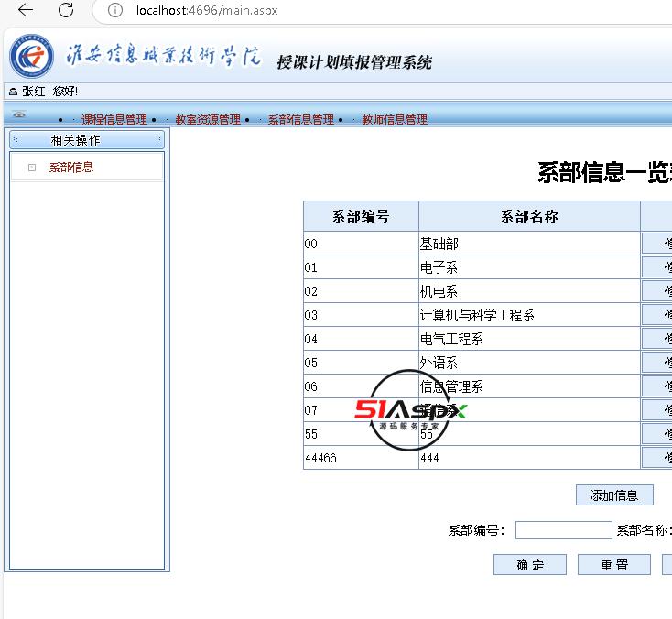Click the user icon beside 张红
Image resolution: width=672 pixels, height=619 pixels.
click(14, 92)
